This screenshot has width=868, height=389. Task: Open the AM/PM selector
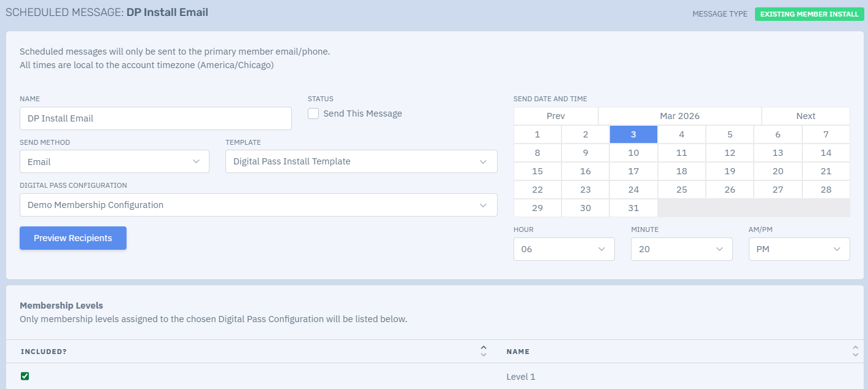799,249
